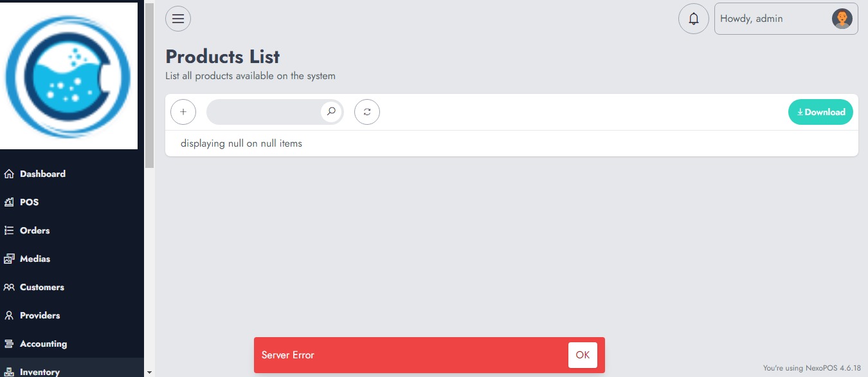
Task: Click the Orders sidebar icon
Action: (10, 230)
